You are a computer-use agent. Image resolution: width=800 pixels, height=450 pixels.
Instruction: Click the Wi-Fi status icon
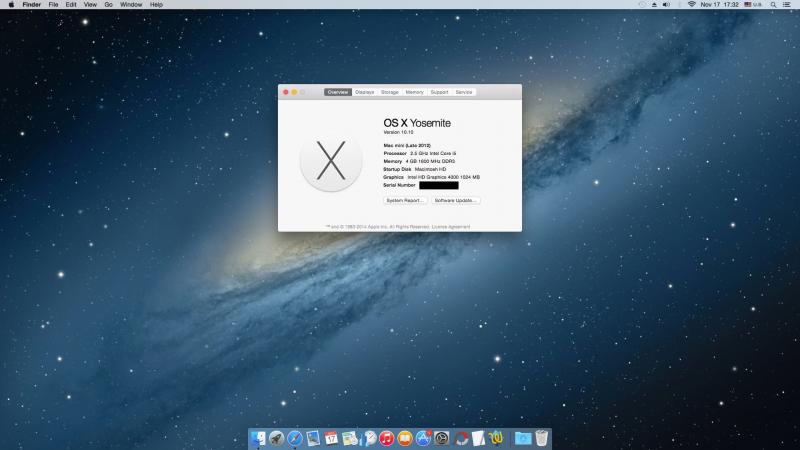tap(691, 5)
